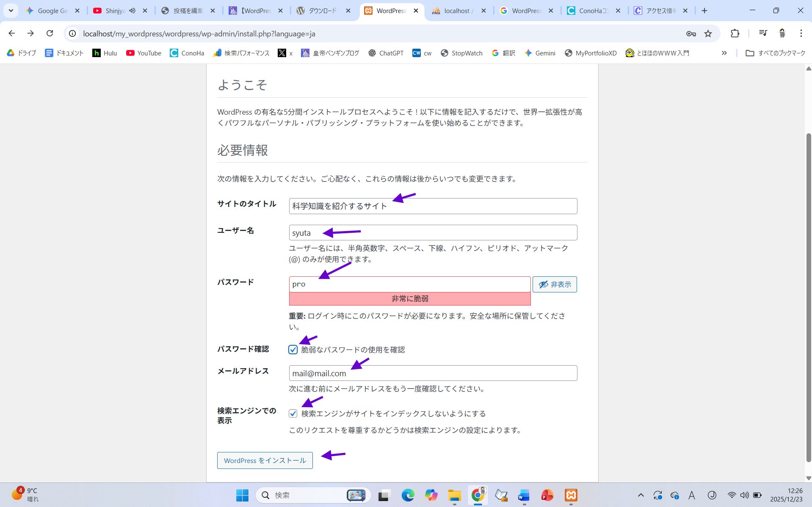This screenshot has height=507, width=812.
Task: Hide password with the 非表示 button
Action: pyautogui.click(x=554, y=284)
